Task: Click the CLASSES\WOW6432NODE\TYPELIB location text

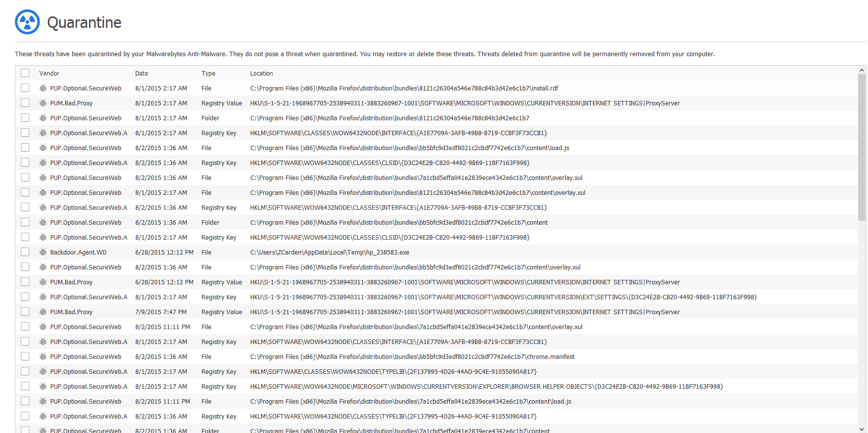Action: point(393,371)
